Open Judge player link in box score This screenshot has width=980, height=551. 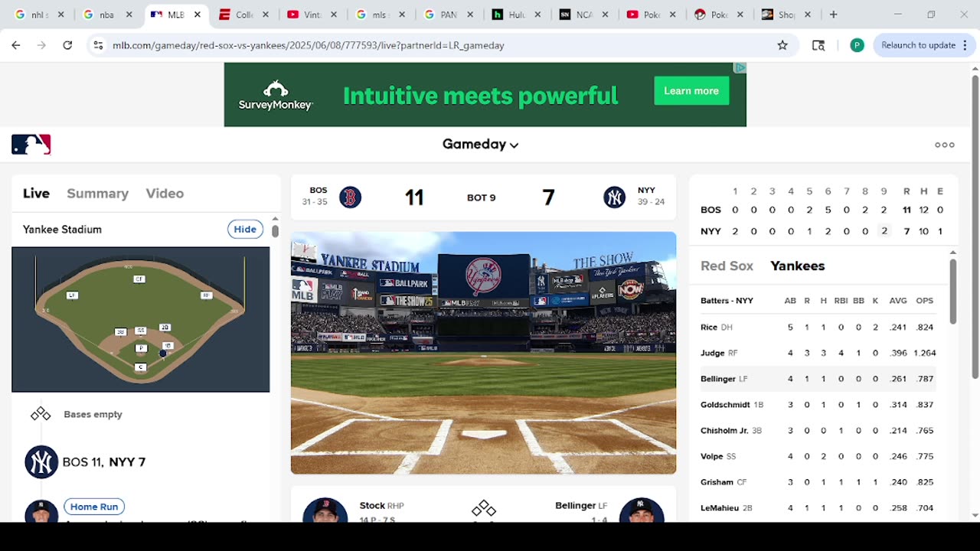(712, 353)
